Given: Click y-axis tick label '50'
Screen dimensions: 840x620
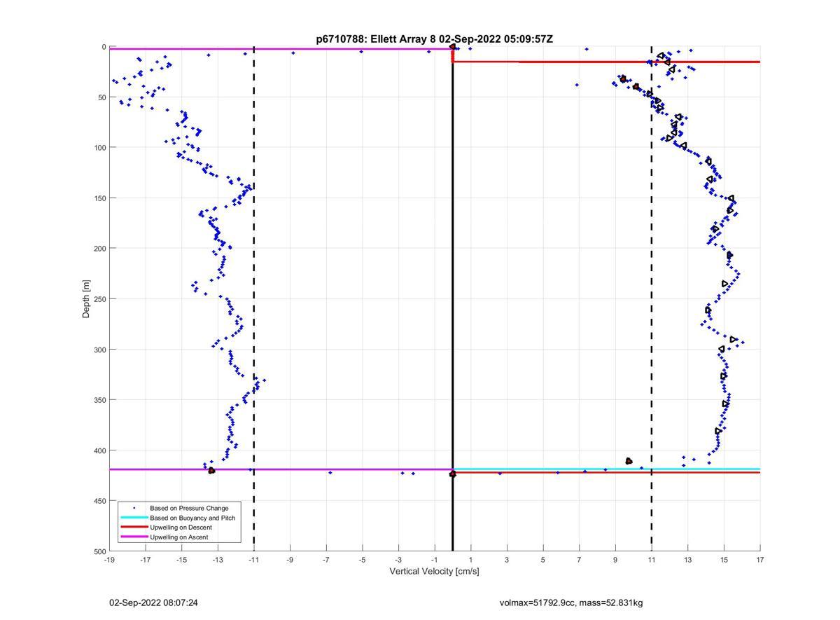Looking at the screenshot, I should 101,97.
